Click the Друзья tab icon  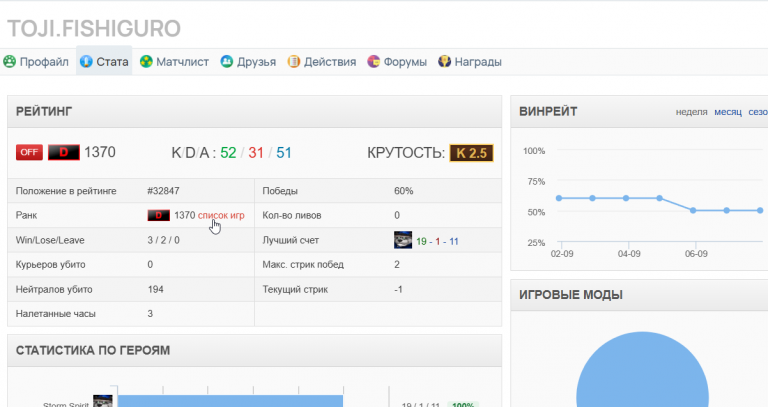[x=226, y=62]
